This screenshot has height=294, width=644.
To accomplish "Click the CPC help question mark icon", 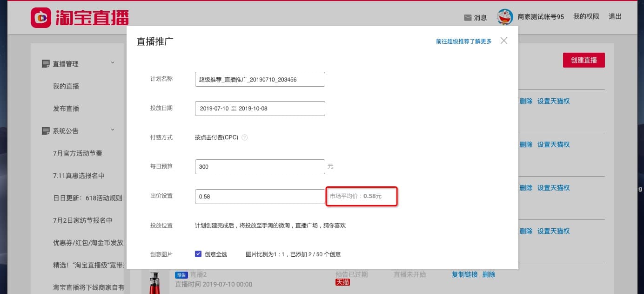I will tap(245, 137).
